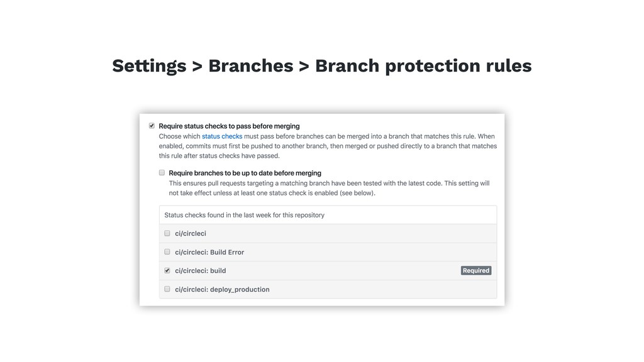Open the blue 'status checks' link
Image resolution: width=644 pixels, height=362 pixels.
(x=222, y=136)
